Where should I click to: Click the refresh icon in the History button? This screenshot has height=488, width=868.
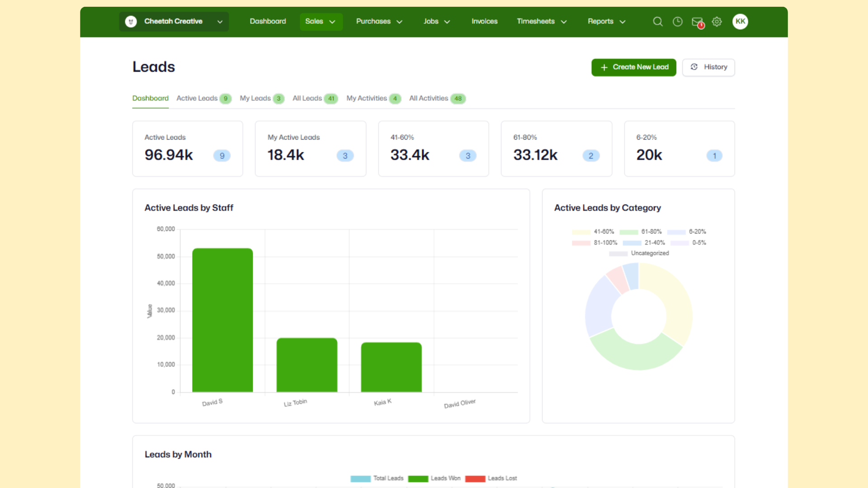point(694,67)
